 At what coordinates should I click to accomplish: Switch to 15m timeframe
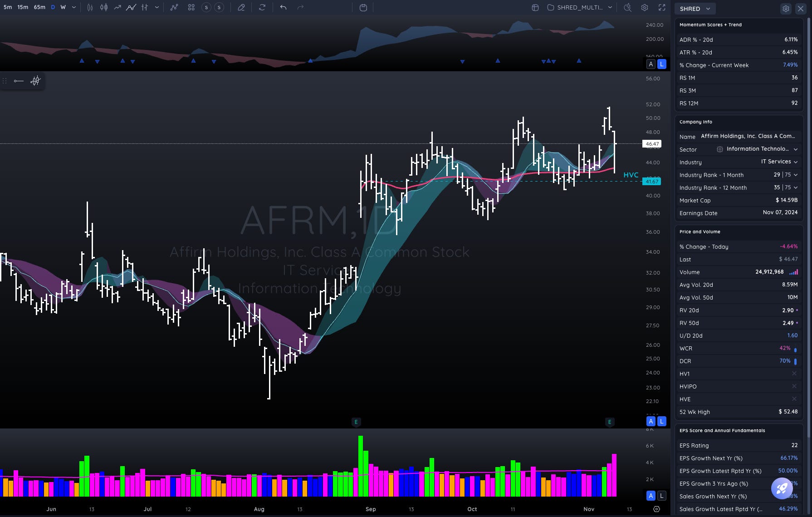(23, 7)
